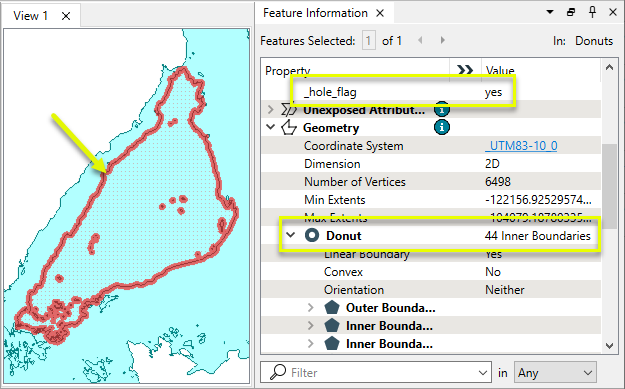Screen dimensions: 625x389
Task: Collapse the Geometry section
Action: [271, 128]
